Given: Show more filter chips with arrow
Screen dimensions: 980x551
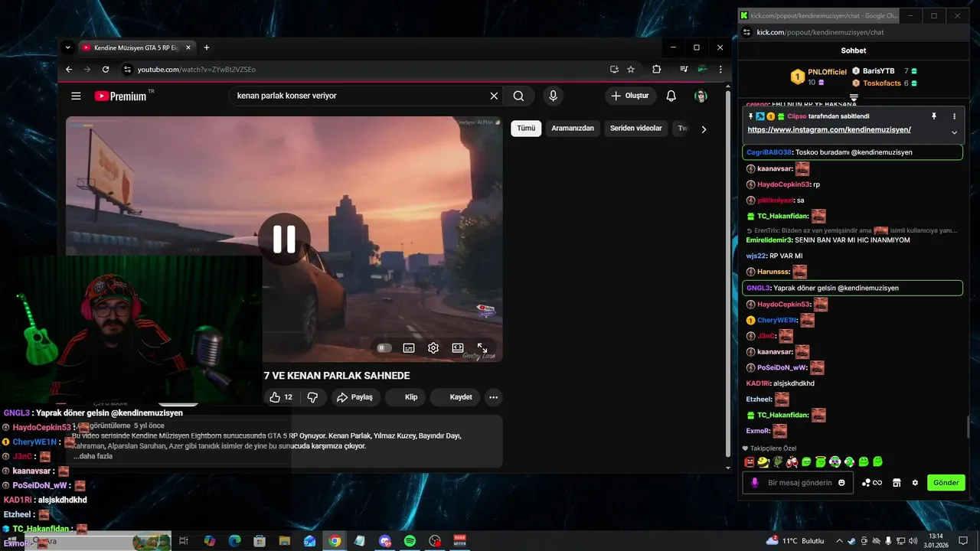Looking at the screenshot, I should (x=704, y=129).
